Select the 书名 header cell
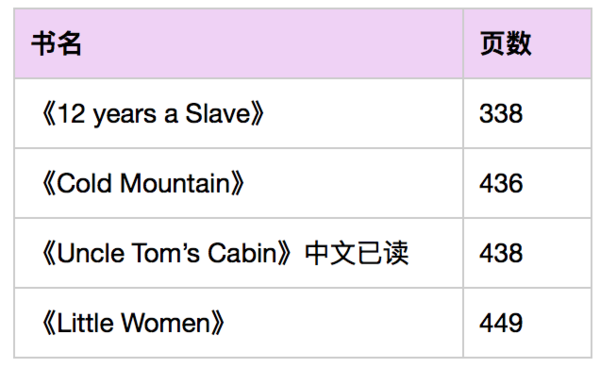Image resolution: width=600 pixels, height=368 pixels. coord(238,44)
